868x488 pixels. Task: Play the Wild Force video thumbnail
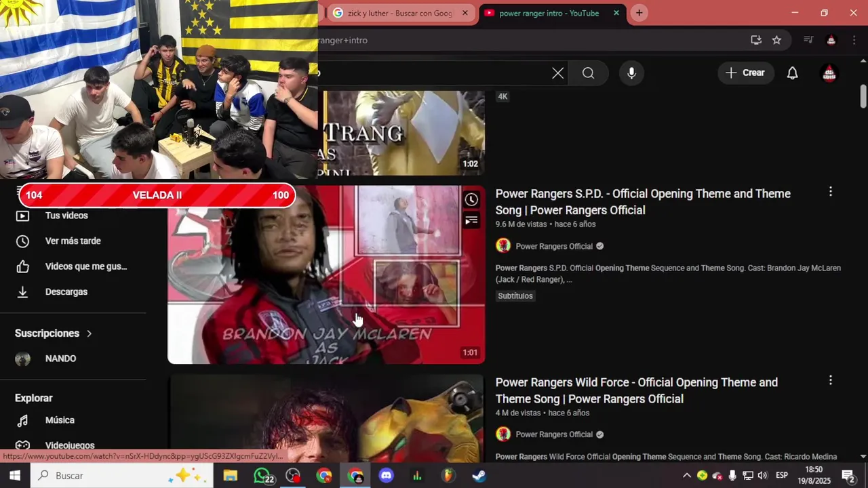click(326, 418)
